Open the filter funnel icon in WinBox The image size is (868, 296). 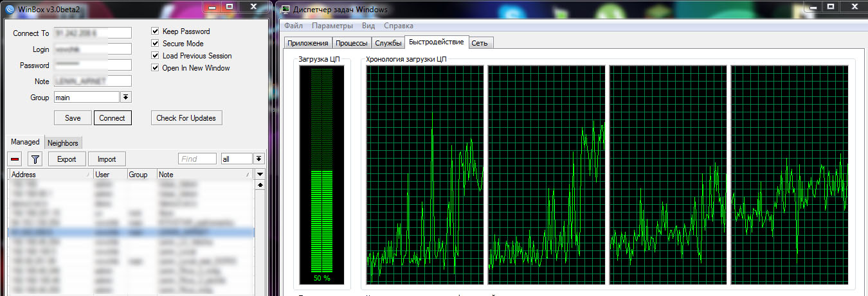click(x=36, y=159)
